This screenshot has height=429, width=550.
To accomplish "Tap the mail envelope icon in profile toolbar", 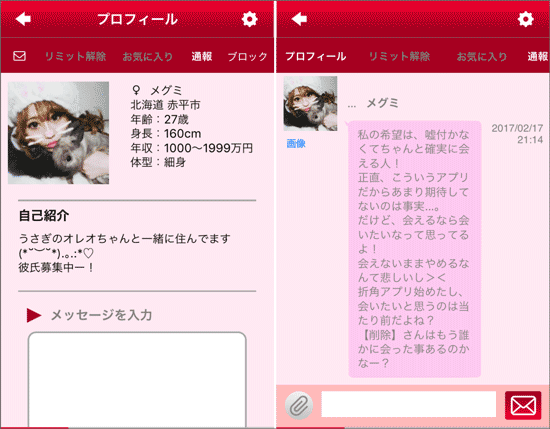I will (19, 56).
